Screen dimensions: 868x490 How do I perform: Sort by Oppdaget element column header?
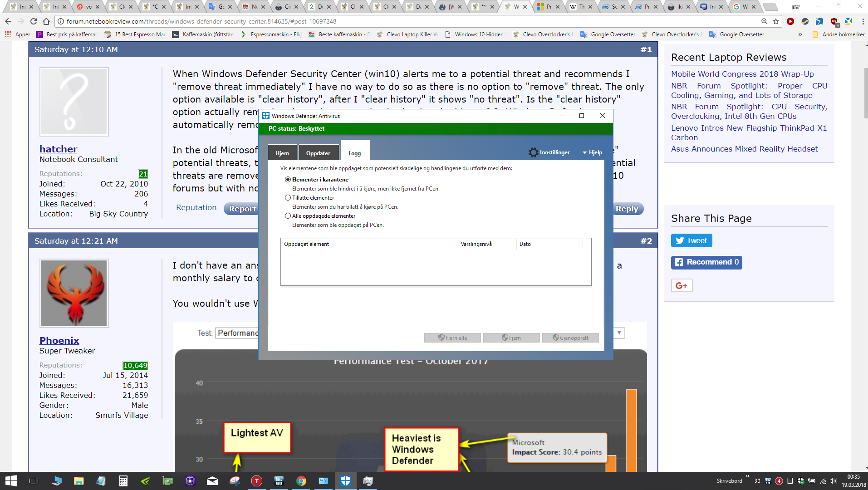click(369, 244)
